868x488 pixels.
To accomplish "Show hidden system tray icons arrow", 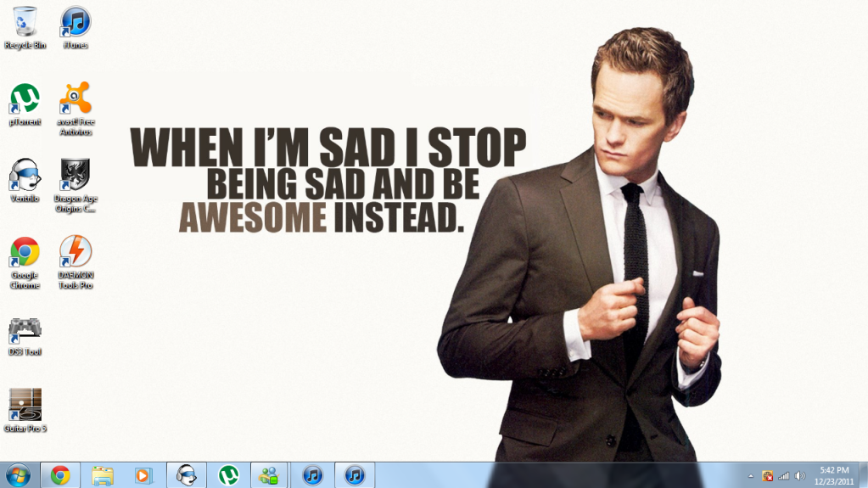I will pyautogui.click(x=751, y=476).
